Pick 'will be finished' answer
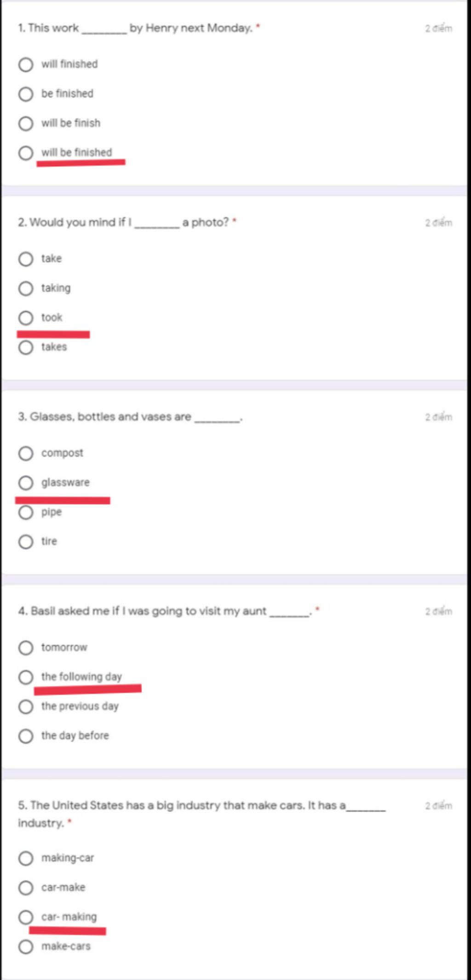Image resolution: width=471 pixels, height=980 pixels. 26,153
